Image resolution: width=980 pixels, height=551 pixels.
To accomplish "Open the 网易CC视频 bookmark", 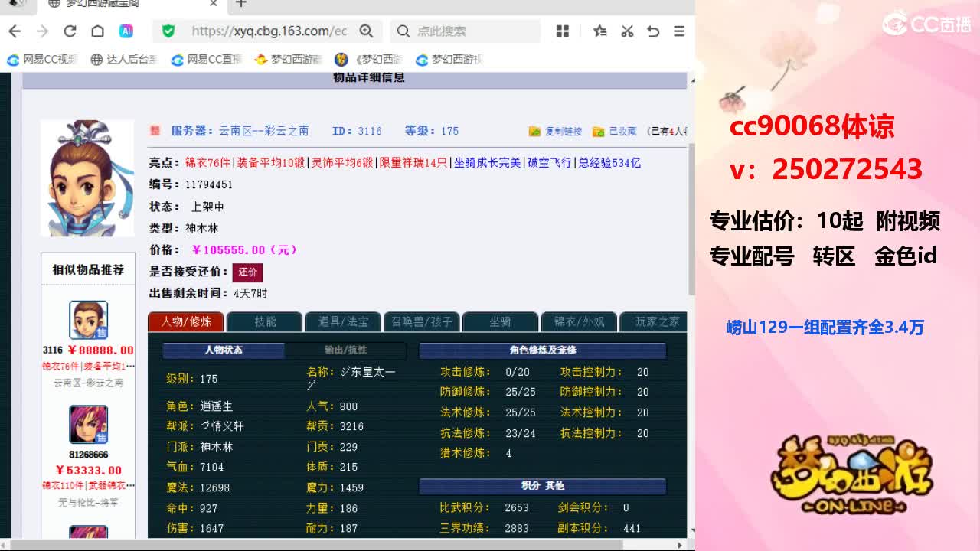I will tap(43, 60).
